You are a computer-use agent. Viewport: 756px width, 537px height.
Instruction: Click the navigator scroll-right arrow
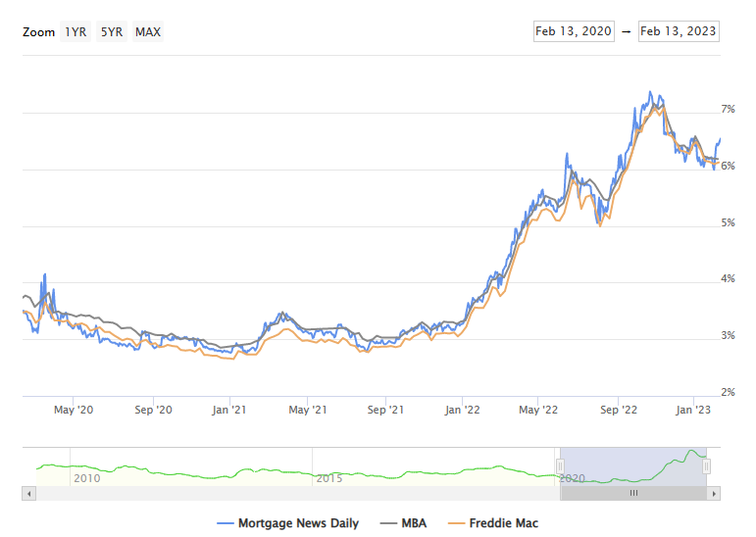click(x=714, y=494)
